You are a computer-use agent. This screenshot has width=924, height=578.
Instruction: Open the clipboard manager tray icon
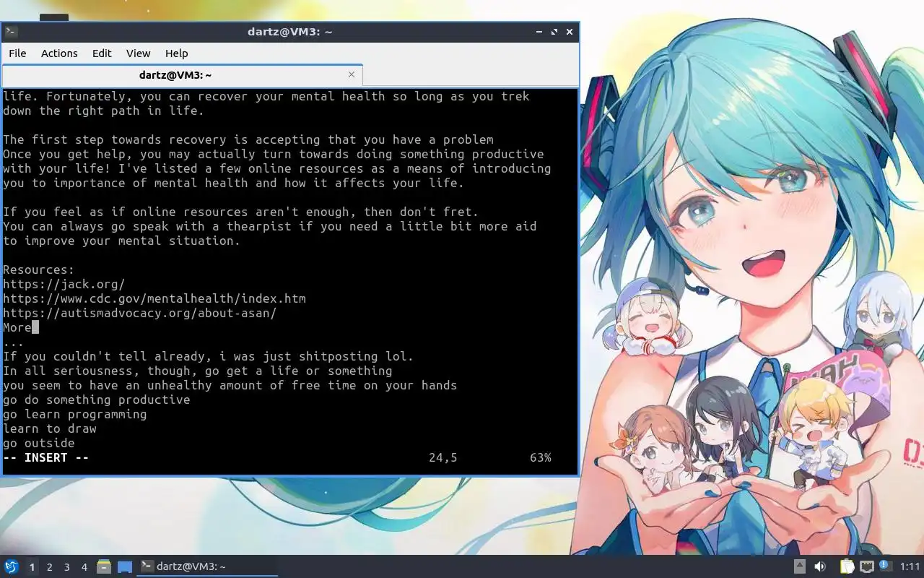tap(847, 567)
